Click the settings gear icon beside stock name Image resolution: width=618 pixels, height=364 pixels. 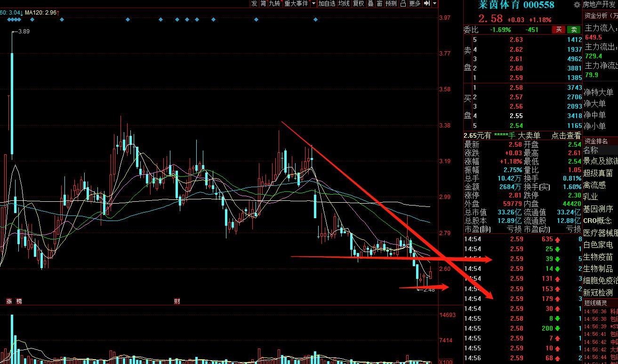tap(577, 5)
